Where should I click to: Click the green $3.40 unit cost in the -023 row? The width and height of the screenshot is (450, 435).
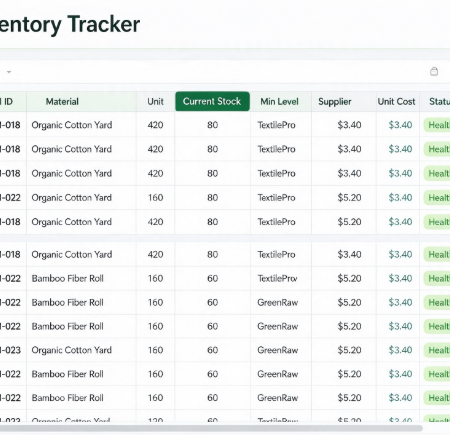pos(400,350)
